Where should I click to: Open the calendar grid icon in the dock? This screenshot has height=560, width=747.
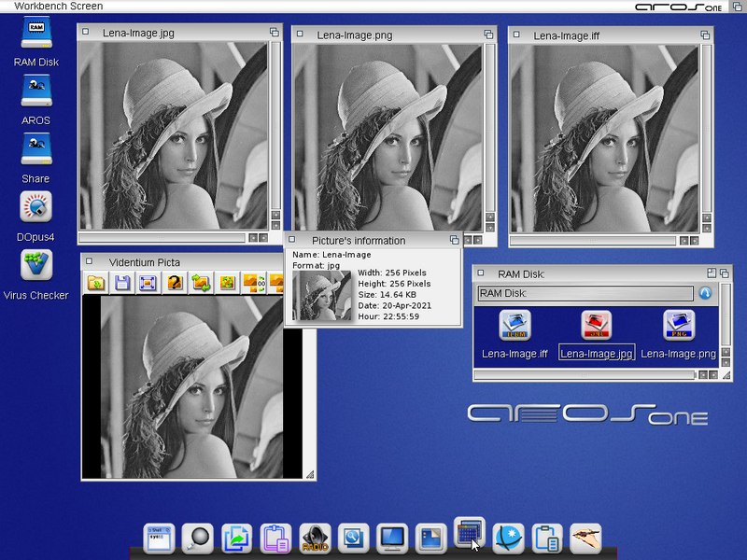pos(470,532)
